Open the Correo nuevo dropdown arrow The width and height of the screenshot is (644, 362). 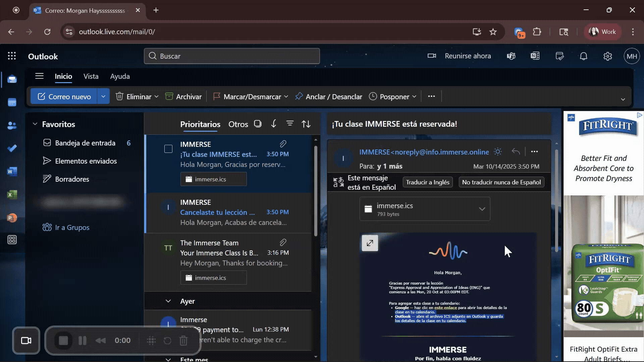click(103, 97)
